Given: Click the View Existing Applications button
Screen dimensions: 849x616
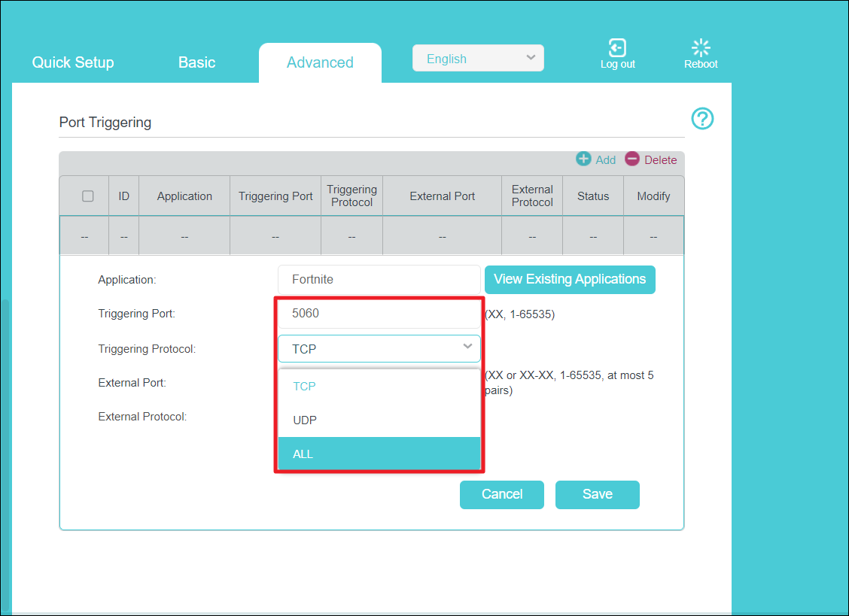Looking at the screenshot, I should (570, 279).
